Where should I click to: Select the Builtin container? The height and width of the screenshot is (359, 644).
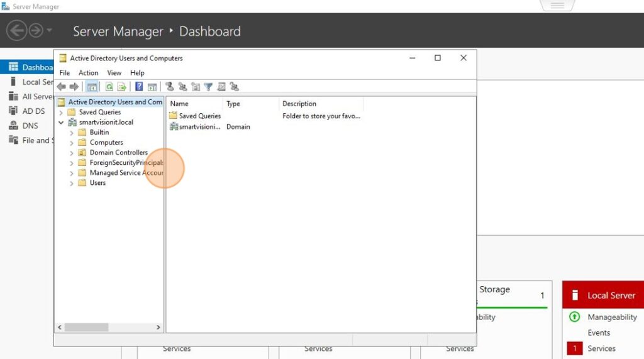click(99, 132)
